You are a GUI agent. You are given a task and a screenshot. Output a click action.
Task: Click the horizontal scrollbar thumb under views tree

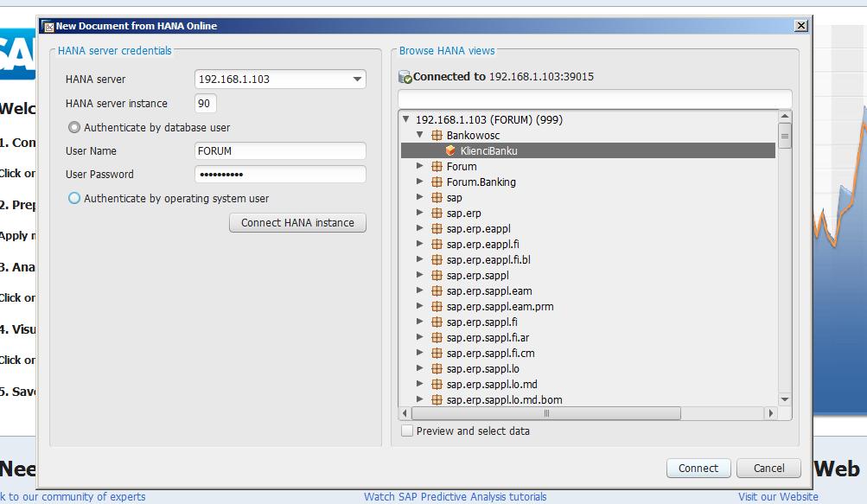point(546,413)
